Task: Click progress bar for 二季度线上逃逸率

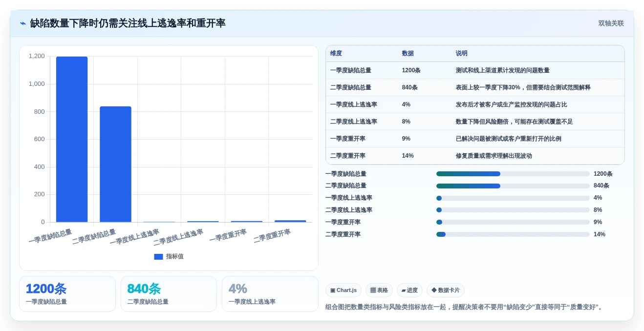Action: (513, 210)
